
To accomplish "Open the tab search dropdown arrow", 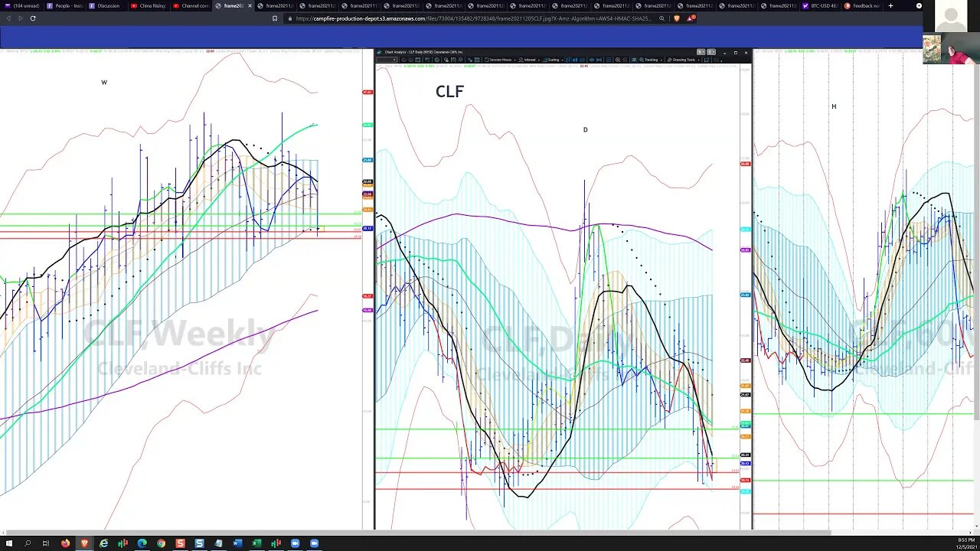I will pyautogui.click(x=919, y=6).
